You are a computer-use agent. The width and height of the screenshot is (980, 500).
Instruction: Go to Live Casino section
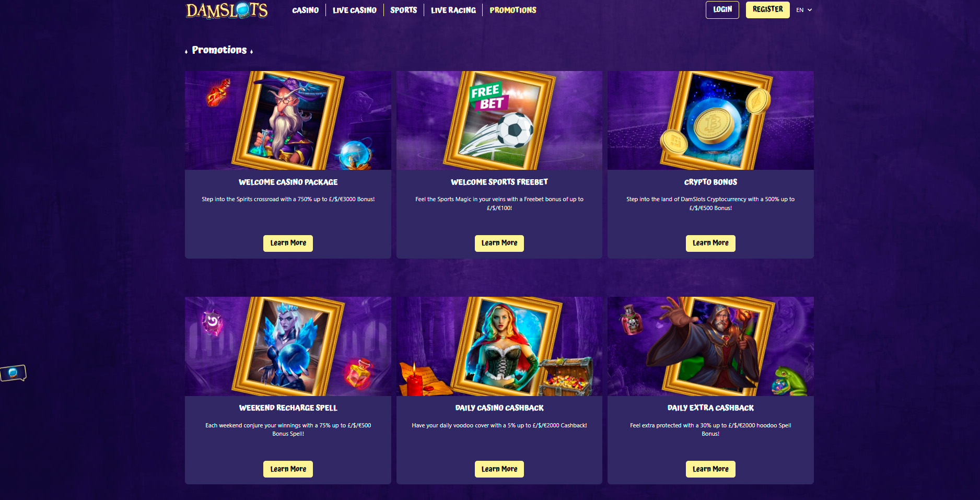click(354, 10)
